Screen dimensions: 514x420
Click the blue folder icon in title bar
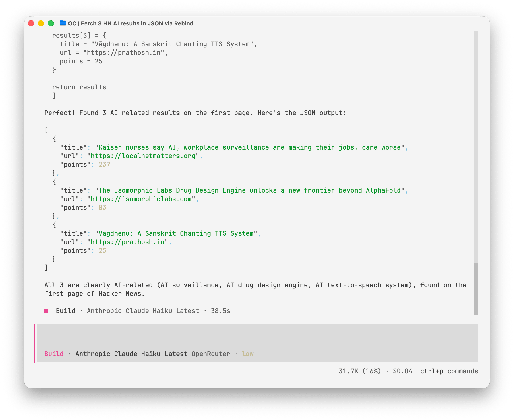[63, 23]
